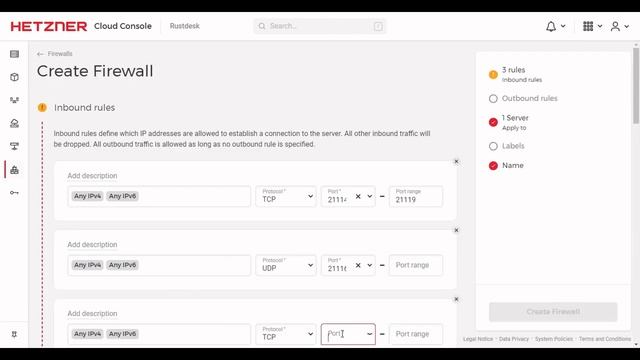The height and width of the screenshot is (360, 640).
Task: Click the Hetzner logo
Action: [49, 26]
